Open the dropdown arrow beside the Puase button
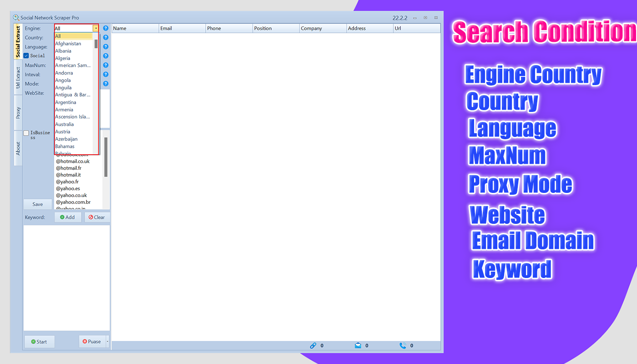Screen dimensions: 637x364 point(107,342)
